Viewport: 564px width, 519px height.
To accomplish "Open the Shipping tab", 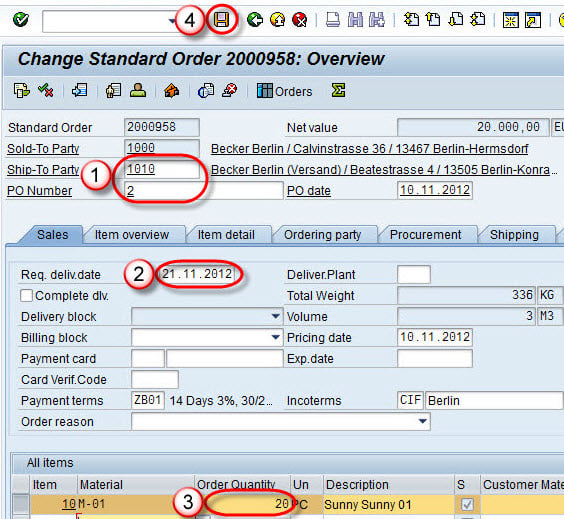I will click(x=514, y=235).
